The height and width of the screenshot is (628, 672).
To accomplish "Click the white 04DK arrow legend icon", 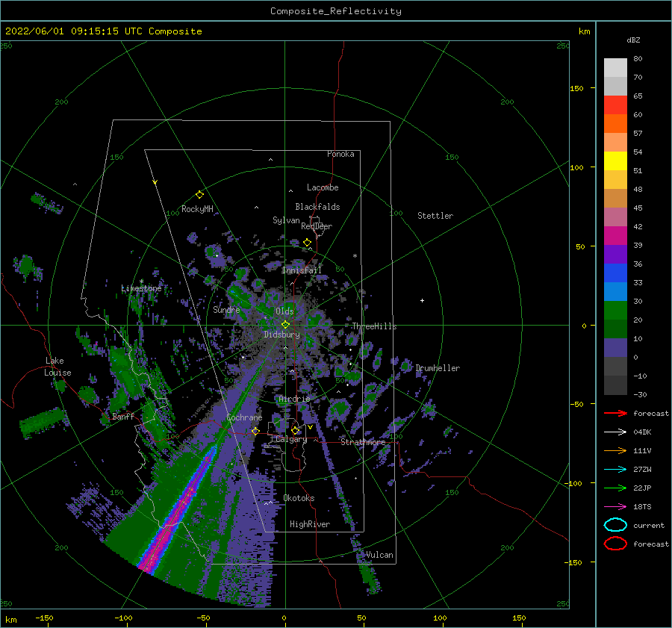I will pos(615,432).
